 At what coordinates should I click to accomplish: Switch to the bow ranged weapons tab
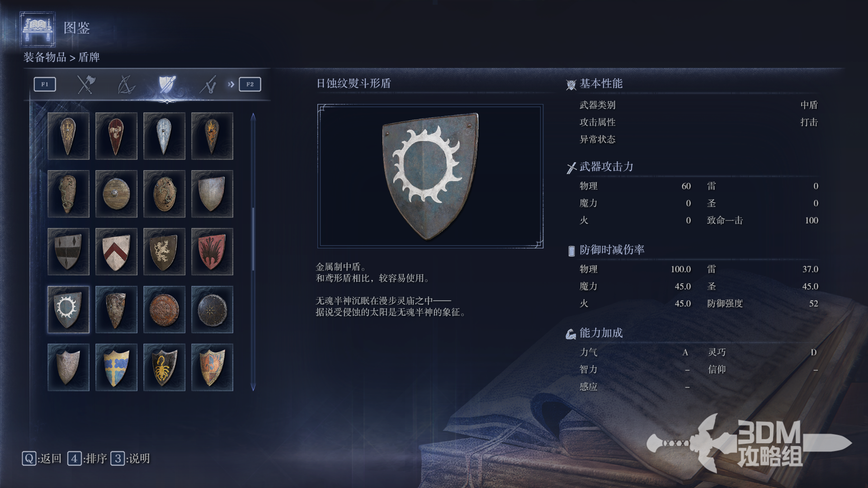point(126,84)
